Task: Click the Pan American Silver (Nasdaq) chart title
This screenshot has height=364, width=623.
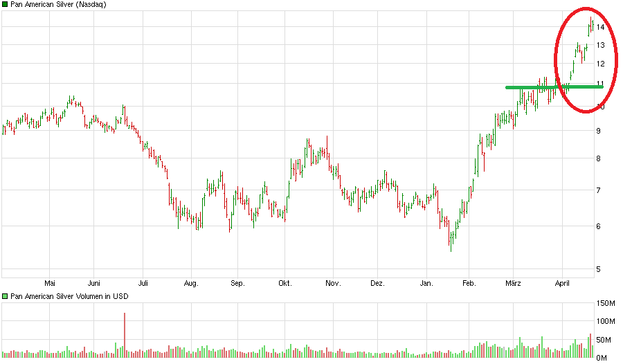Action: click(x=55, y=5)
